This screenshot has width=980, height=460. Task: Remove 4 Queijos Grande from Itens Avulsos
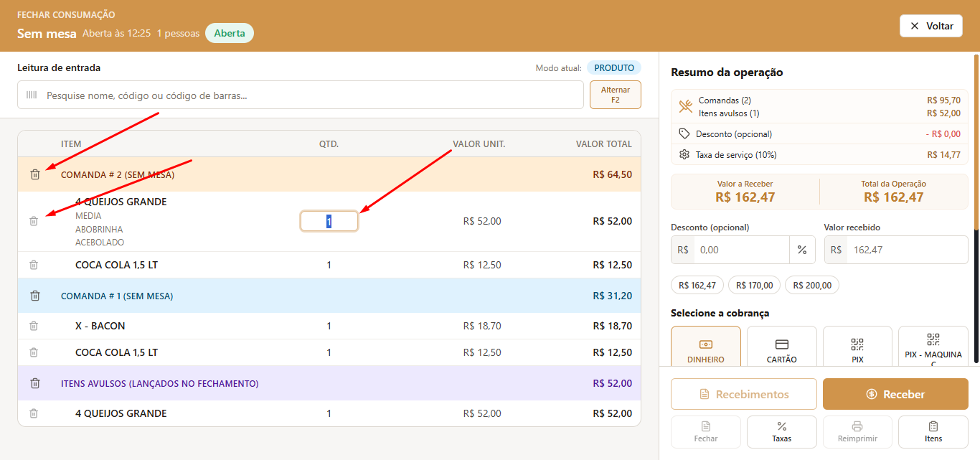pos(34,413)
